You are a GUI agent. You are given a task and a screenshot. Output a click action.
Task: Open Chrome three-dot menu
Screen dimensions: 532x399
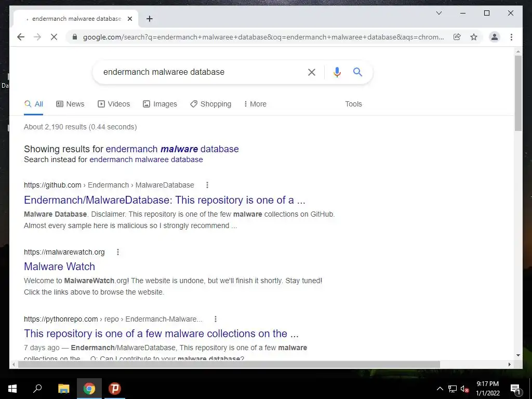coord(511,37)
